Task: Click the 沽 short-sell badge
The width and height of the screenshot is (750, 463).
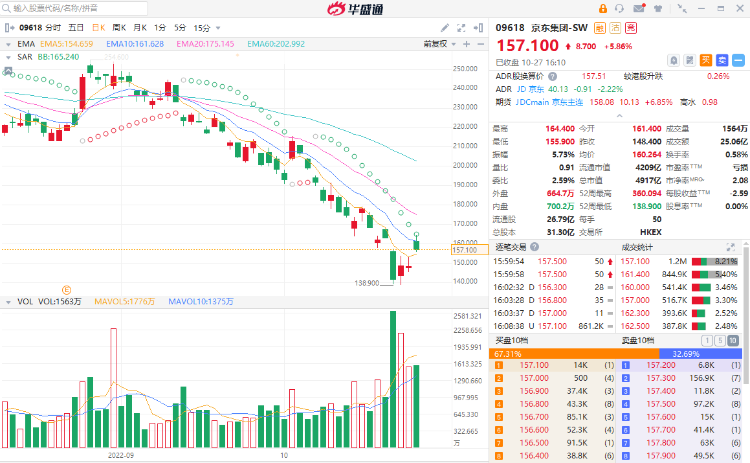Action: coord(615,28)
